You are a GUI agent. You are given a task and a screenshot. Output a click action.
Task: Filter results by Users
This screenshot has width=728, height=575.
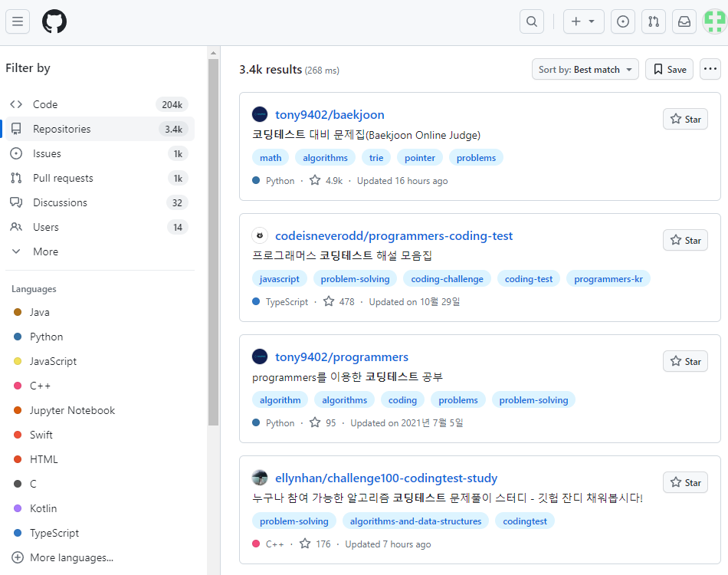pos(100,227)
